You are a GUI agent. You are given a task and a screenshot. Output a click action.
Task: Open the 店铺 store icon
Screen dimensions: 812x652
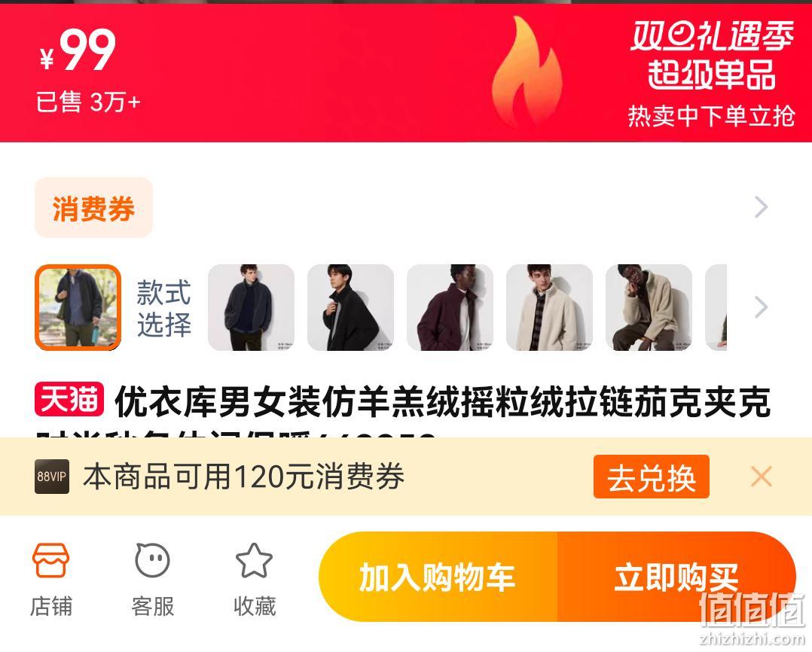click(x=50, y=560)
